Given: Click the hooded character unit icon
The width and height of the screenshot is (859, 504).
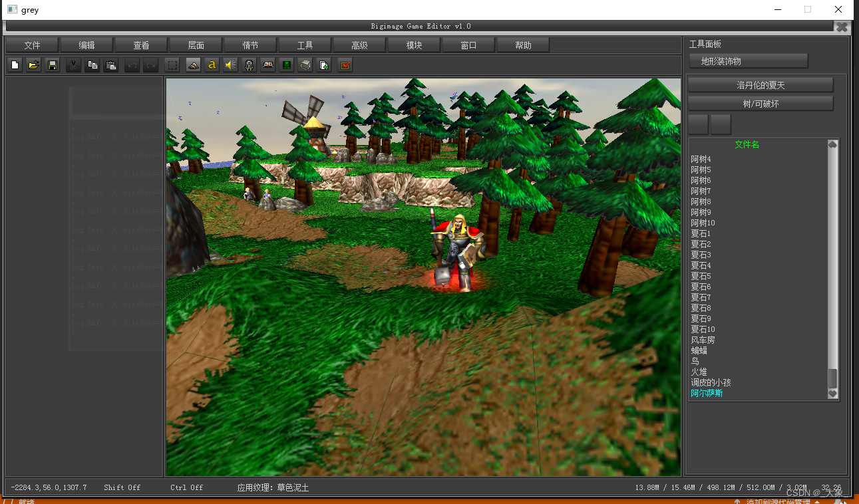Looking at the screenshot, I should point(250,65).
